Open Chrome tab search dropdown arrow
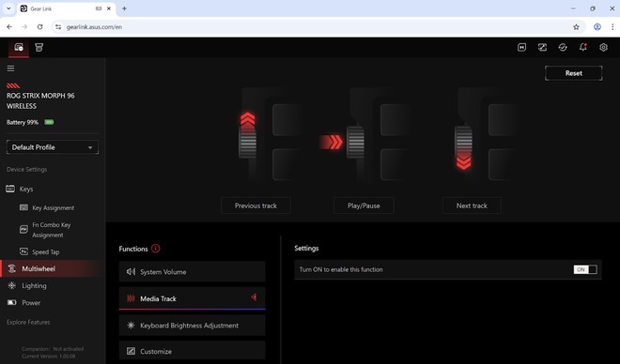Screen dimensions: 620x364 click(x=8, y=8)
